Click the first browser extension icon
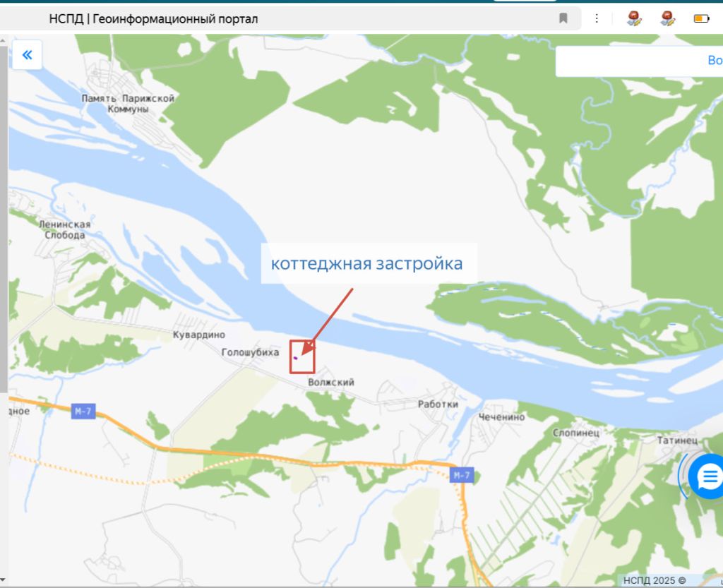Image resolution: width=723 pixels, height=588 pixels. click(x=635, y=18)
